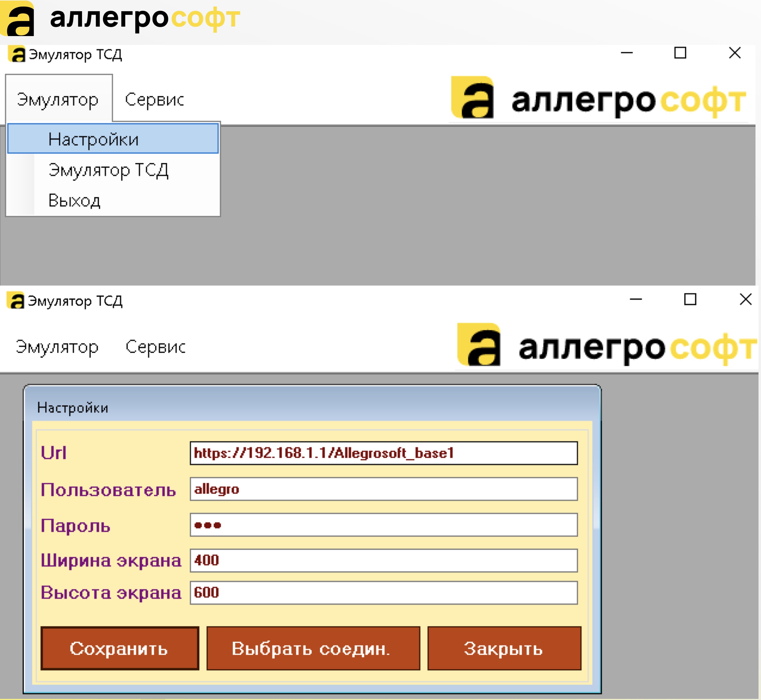Click the Аллегрософт logo in top window

(x=599, y=98)
